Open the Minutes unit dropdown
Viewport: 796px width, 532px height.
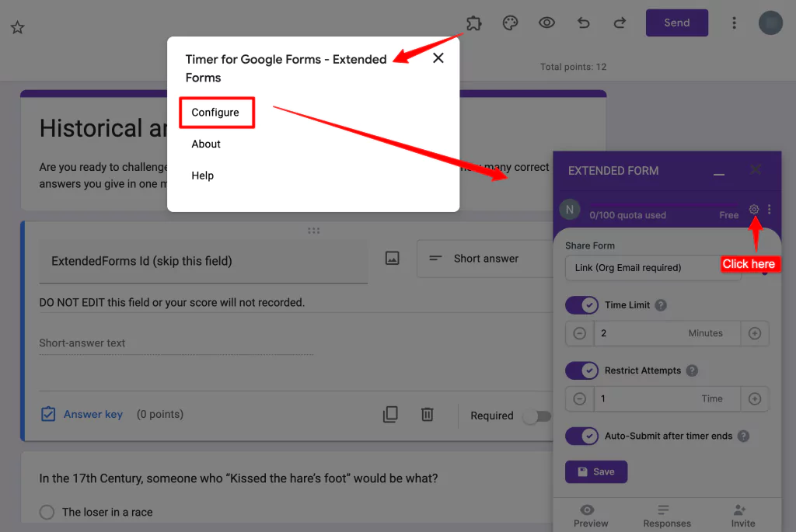706,332
